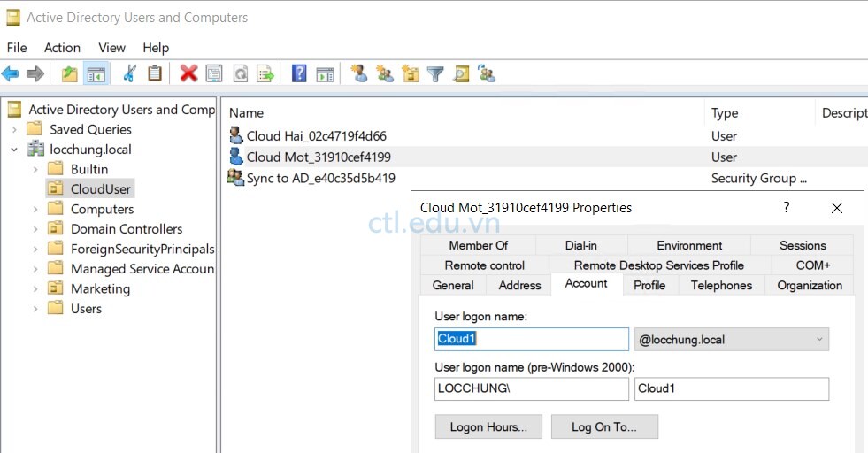Screen dimensions: 868x453
Task: Switch to the Address tab
Action: click(519, 285)
